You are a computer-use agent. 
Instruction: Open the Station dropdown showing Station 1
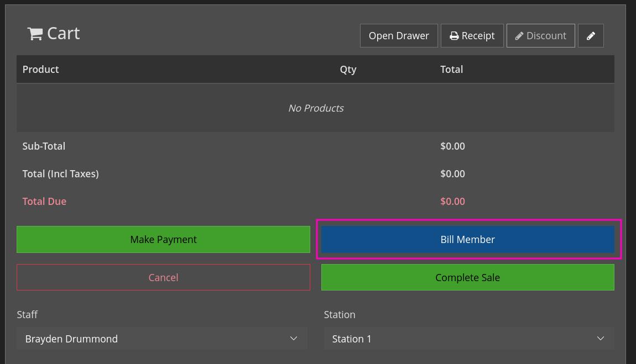pyautogui.click(x=468, y=339)
